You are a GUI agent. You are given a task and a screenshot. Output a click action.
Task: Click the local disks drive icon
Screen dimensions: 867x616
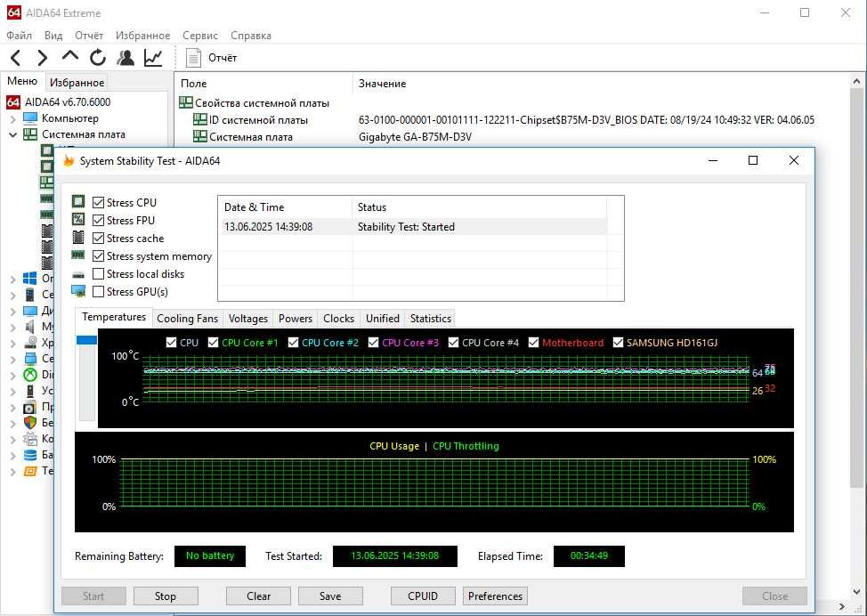click(x=78, y=274)
